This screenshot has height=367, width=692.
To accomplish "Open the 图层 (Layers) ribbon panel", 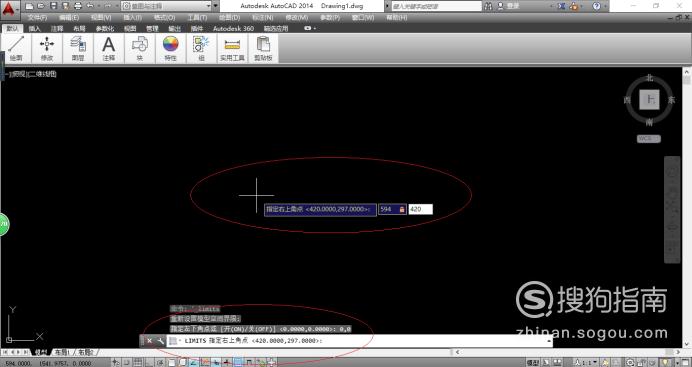I will pos(78,48).
